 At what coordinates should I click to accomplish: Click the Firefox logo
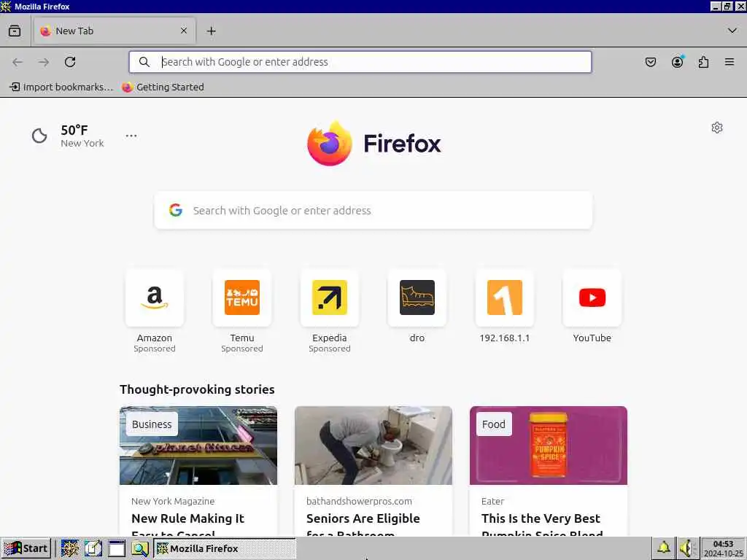coord(374,143)
